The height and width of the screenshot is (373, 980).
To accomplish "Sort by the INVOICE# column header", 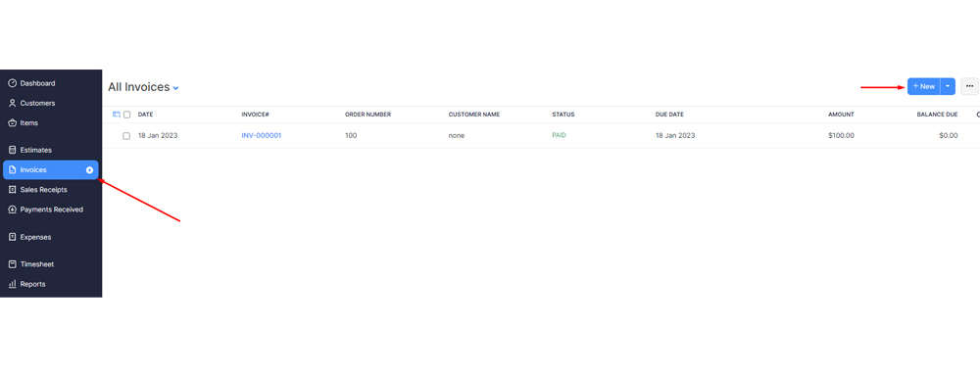I will (255, 115).
